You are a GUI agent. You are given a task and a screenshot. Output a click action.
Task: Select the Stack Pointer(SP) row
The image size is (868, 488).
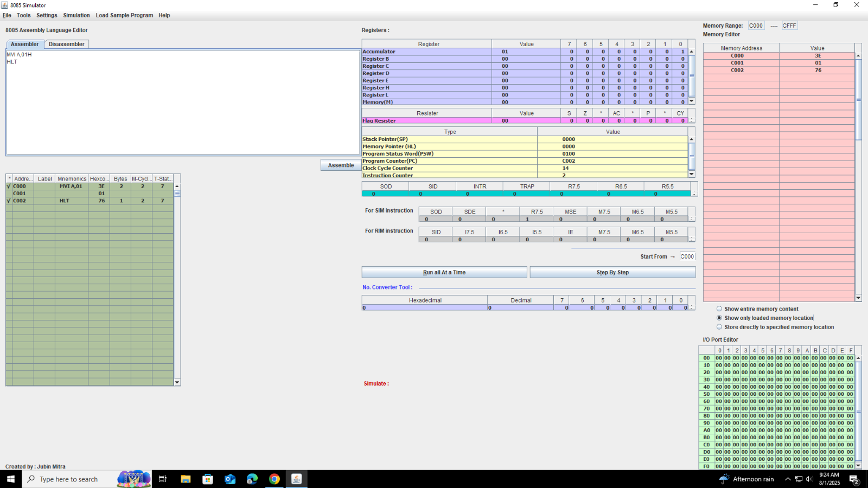(x=525, y=139)
